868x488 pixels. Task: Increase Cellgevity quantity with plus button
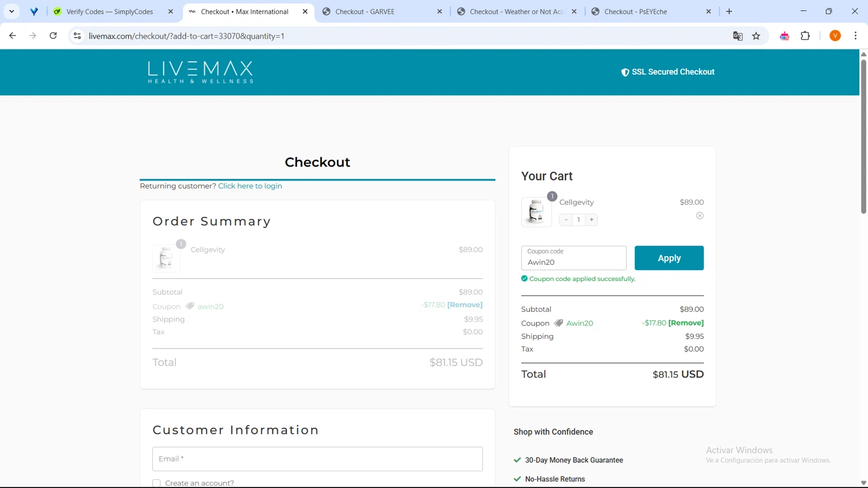pyautogui.click(x=591, y=220)
